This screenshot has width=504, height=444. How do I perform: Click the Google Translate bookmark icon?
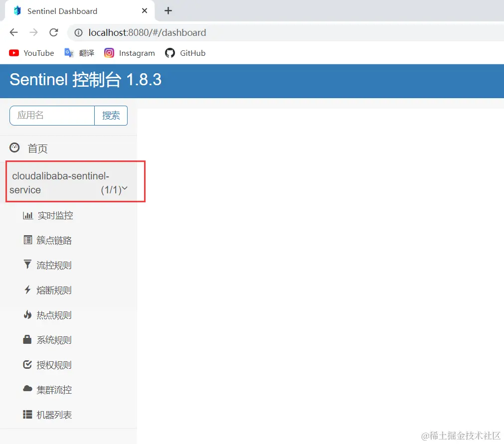click(69, 53)
